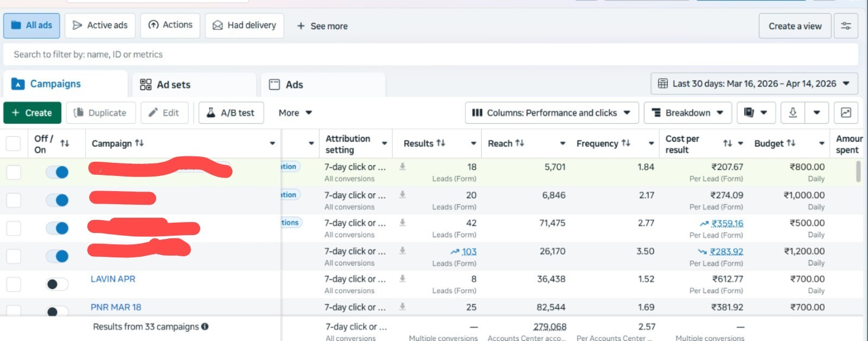Click the sort arrows beside Off / On

click(x=65, y=143)
